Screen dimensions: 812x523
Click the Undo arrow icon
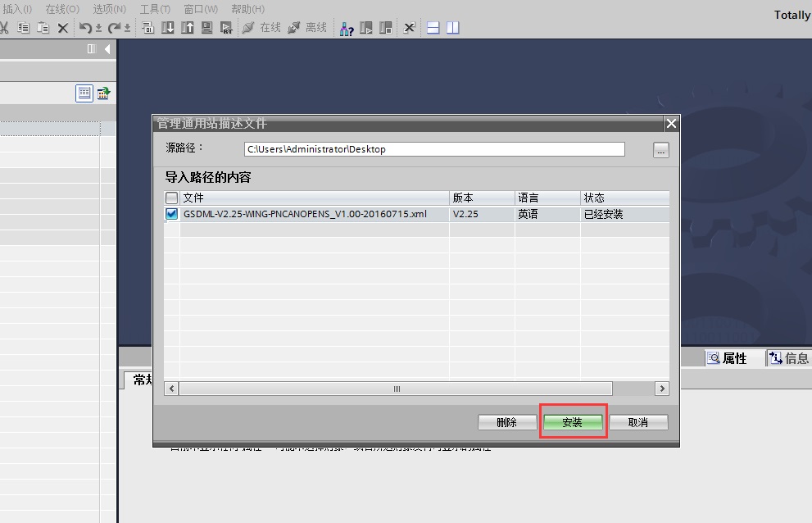click(85, 28)
